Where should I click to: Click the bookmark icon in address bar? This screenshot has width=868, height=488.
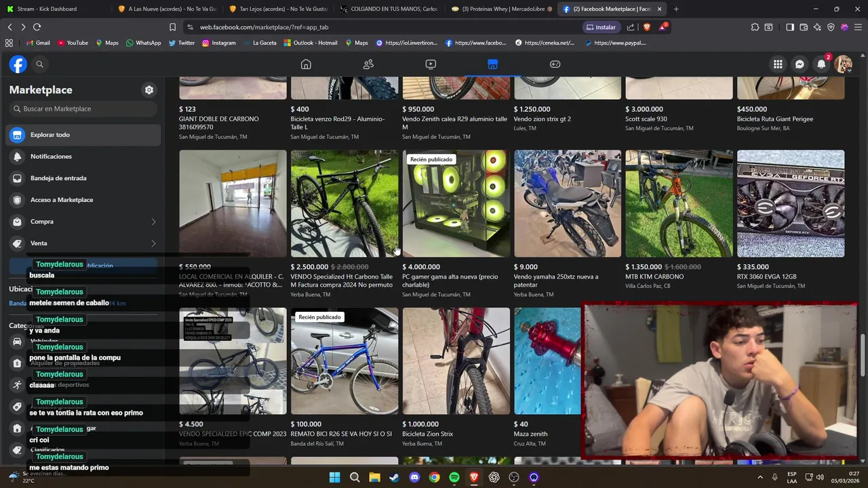[172, 27]
